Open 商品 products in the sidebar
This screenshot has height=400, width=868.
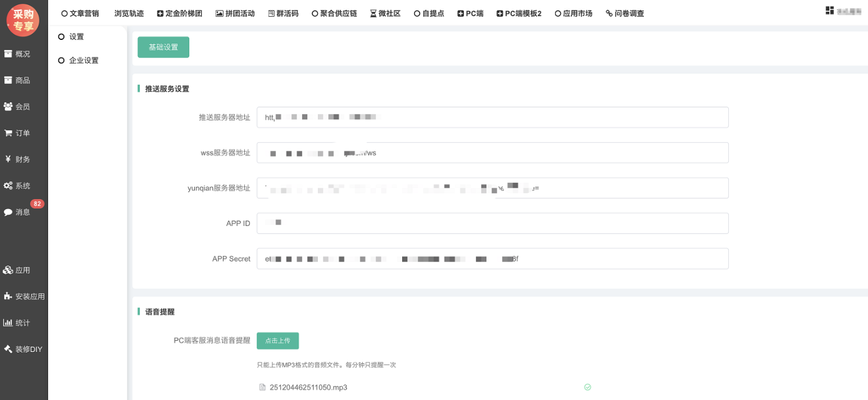[x=17, y=80]
